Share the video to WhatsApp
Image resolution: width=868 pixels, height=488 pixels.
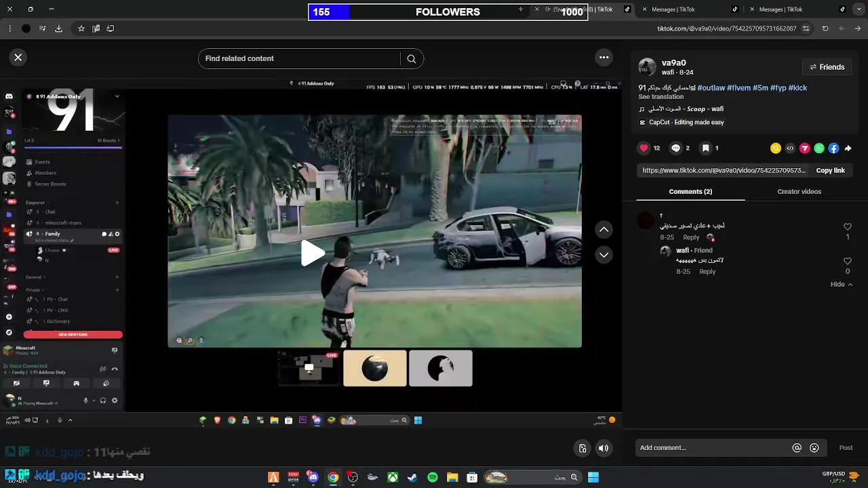(819, 148)
